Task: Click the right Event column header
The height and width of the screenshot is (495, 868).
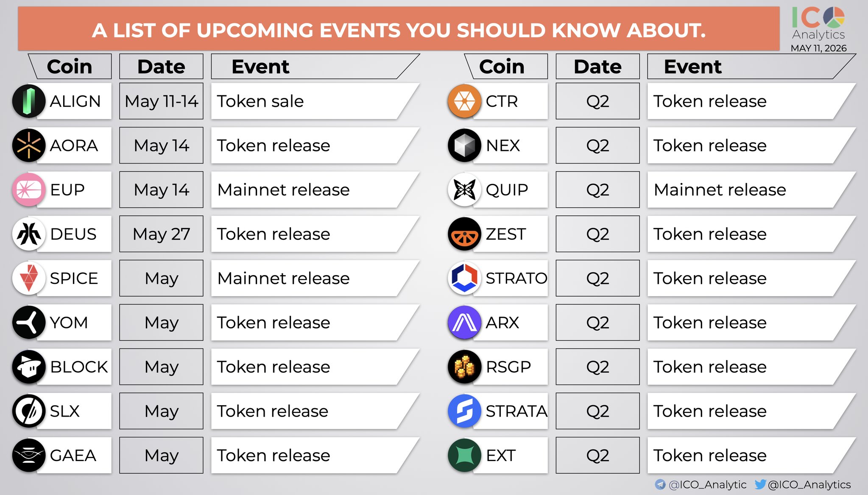Action: [x=751, y=67]
